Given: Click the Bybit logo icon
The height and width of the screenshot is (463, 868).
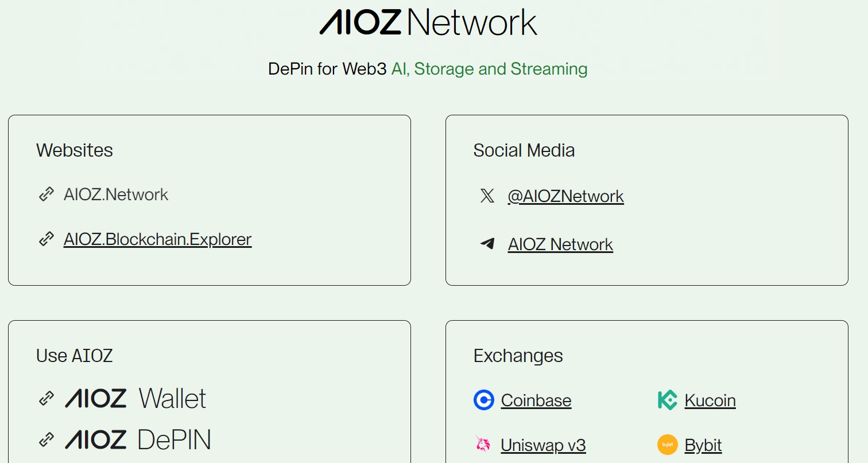Looking at the screenshot, I should tap(667, 445).
